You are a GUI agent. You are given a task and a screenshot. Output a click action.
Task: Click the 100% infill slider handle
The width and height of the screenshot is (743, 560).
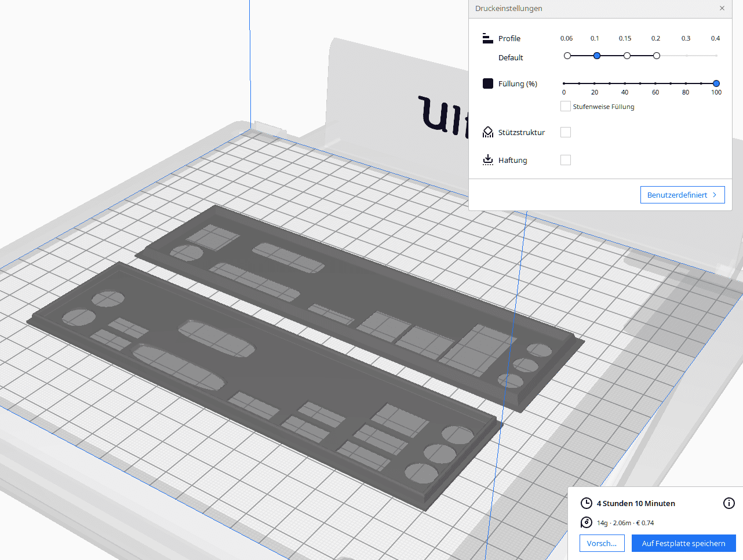click(716, 83)
